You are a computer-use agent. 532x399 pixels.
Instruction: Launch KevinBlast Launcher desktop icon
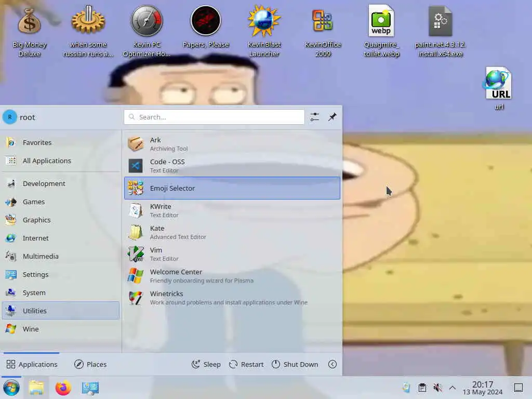[x=264, y=32]
